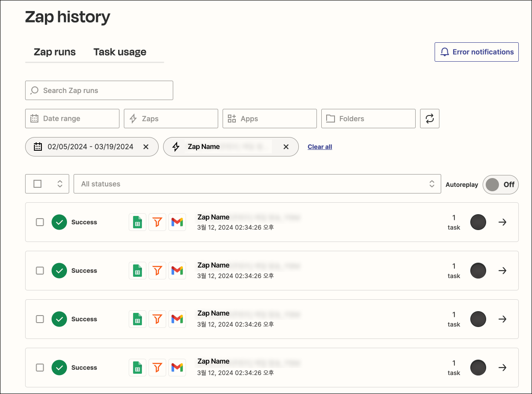The image size is (532, 394).
Task: Click the Gmail icon in second run
Action: click(177, 271)
